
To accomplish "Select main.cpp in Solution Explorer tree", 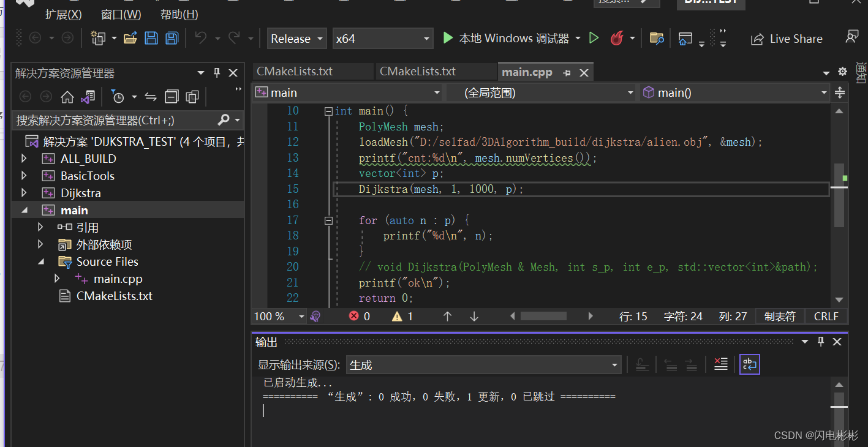I will click(118, 279).
